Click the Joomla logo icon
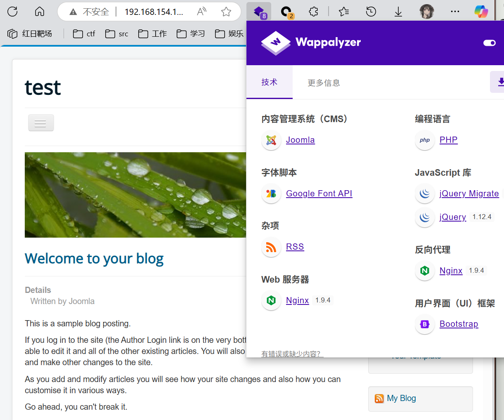Image resolution: width=504 pixels, height=420 pixels. [x=271, y=140]
